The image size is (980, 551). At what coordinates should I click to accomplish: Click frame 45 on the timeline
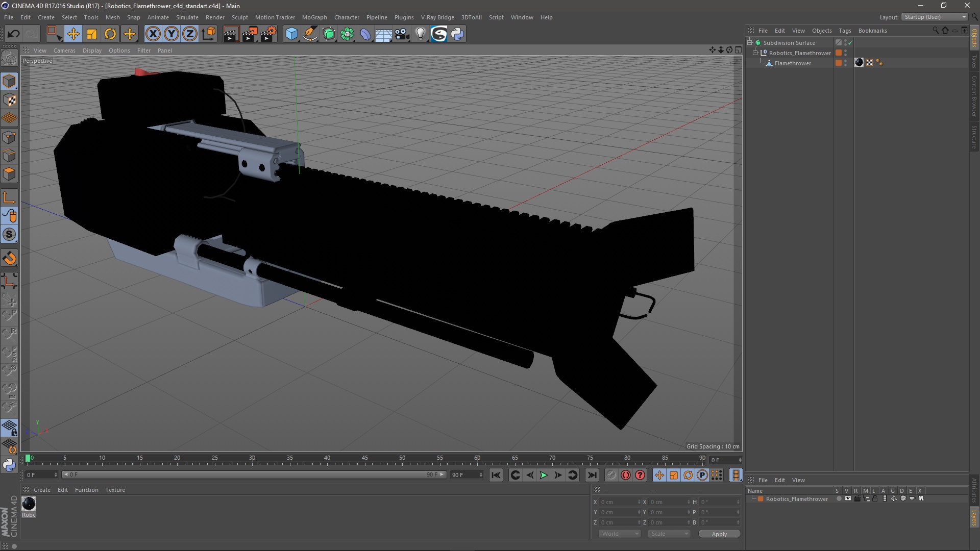tap(364, 459)
